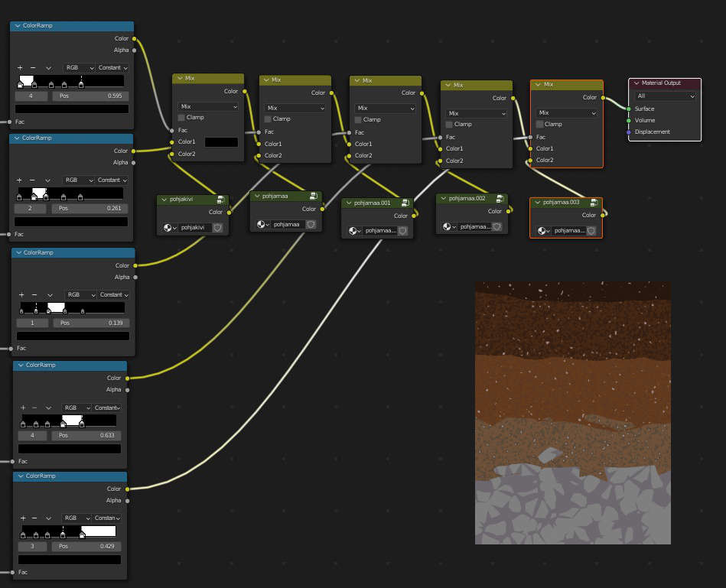Click the group icon in pohjamaa.003 node header
Viewport: 726px width, 588px height.
[594, 203]
